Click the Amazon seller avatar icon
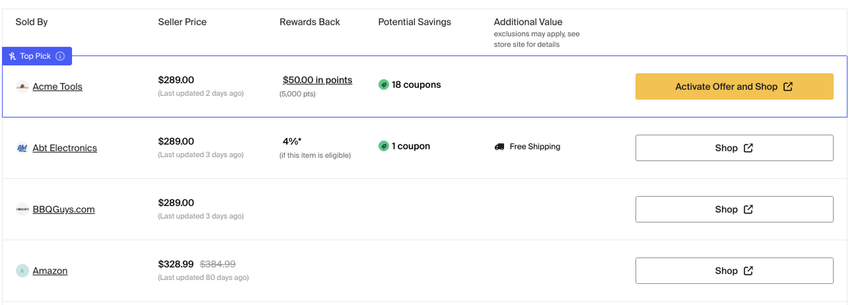This screenshot has width=868, height=305. click(22, 271)
